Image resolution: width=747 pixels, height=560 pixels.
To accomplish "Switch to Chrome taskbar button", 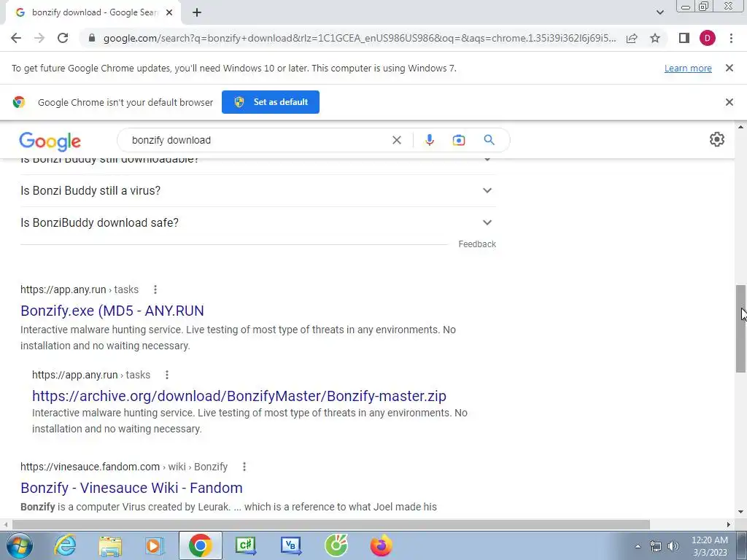I will pyautogui.click(x=201, y=545).
